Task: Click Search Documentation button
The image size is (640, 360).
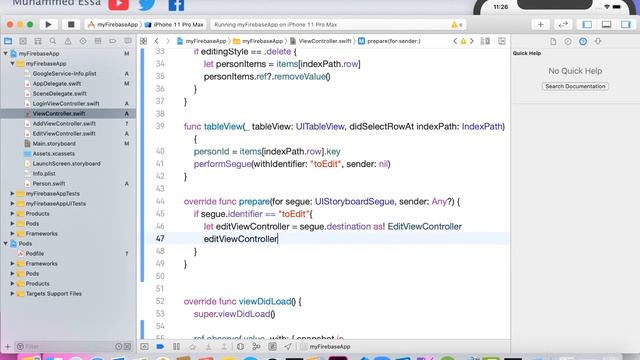Action: 575,87
